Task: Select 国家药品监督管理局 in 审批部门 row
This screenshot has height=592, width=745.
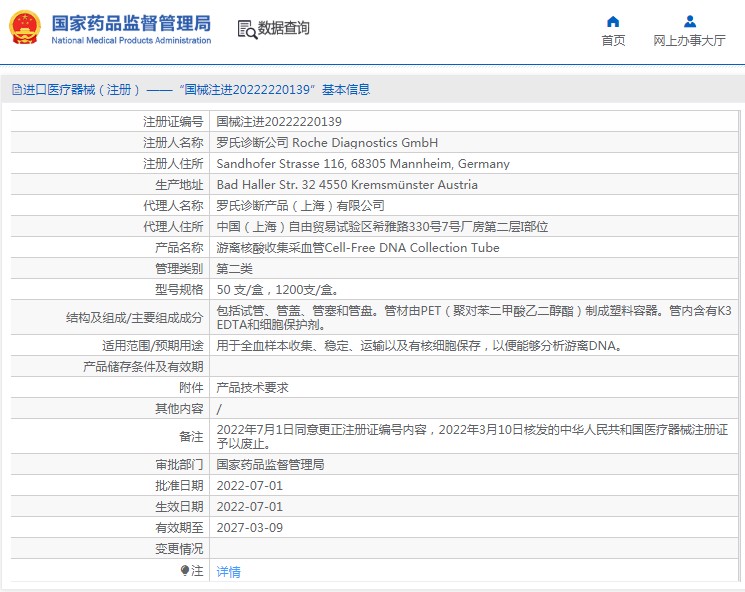Action: [x=270, y=464]
